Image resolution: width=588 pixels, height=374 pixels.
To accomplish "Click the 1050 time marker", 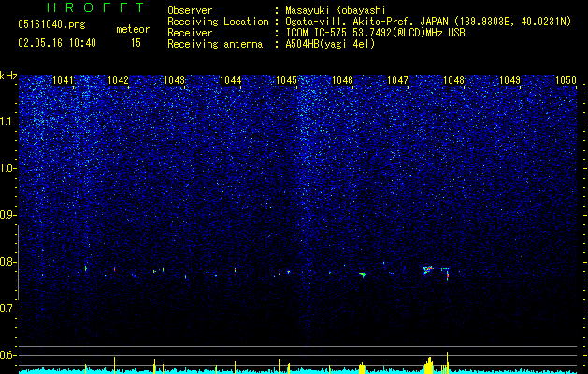I will click(566, 80).
